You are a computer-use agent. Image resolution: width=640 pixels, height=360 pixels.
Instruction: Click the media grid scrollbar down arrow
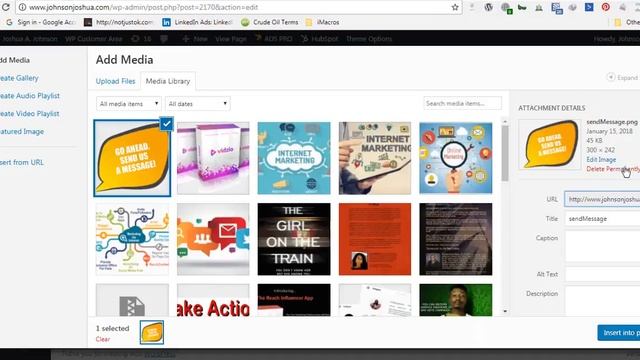coord(505,311)
